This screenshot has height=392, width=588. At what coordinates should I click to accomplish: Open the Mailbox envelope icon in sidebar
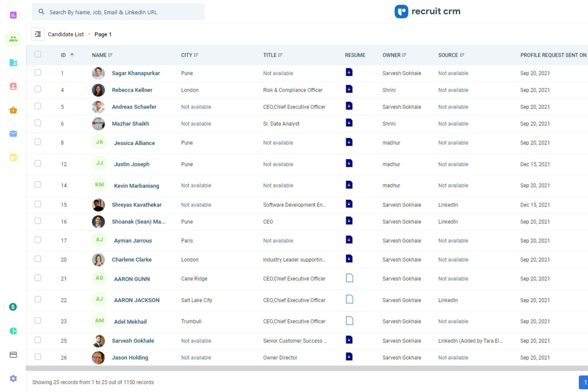click(x=13, y=134)
